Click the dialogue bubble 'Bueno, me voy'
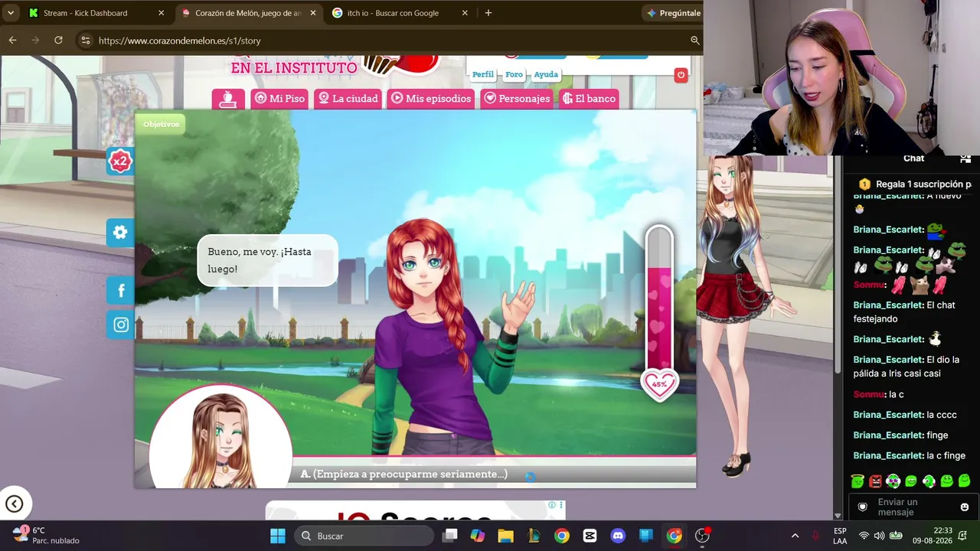The width and height of the screenshot is (980, 551). [267, 260]
